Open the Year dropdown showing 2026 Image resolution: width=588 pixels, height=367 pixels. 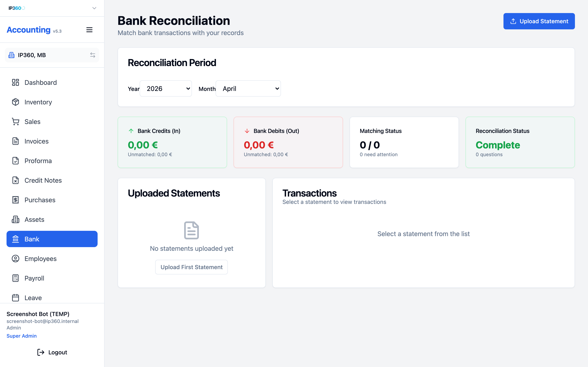click(166, 89)
